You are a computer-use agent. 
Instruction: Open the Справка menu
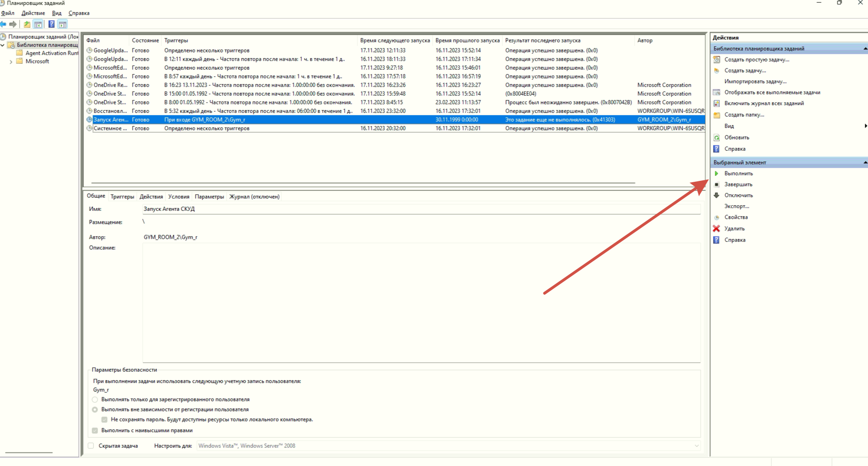[x=79, y=13]
